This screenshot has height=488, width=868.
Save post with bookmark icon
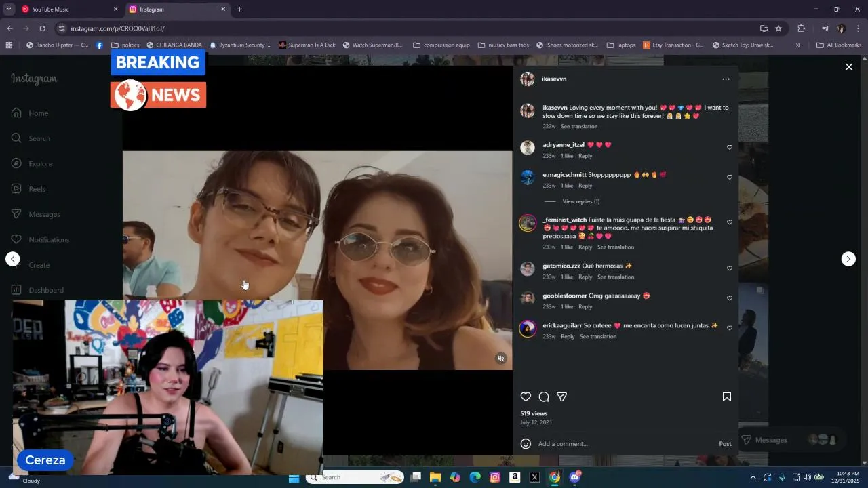click(x=726, y=396)
